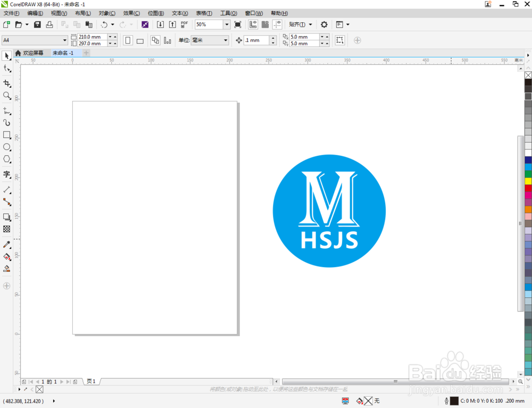This screenshot has width=532, height=408.
Task: Select the Transparency tool
Action: [x=7, y=229]
